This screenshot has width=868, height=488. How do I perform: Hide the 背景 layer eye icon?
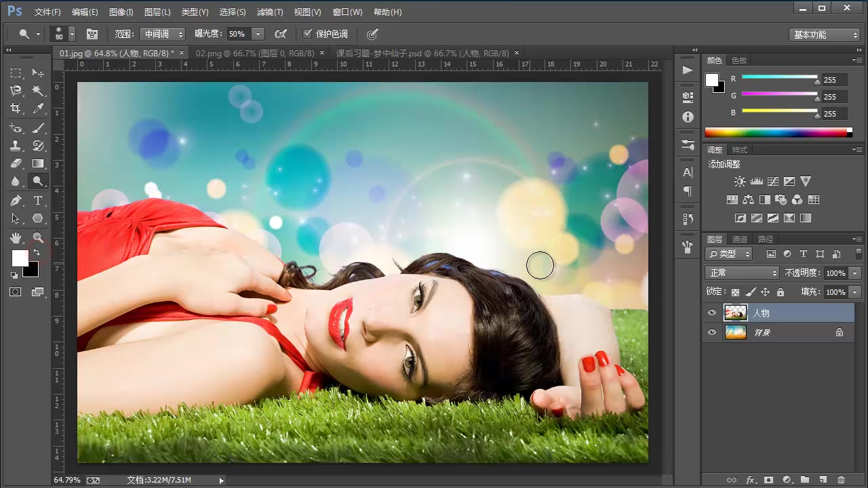pyautogui.click(x=712, y=332)
